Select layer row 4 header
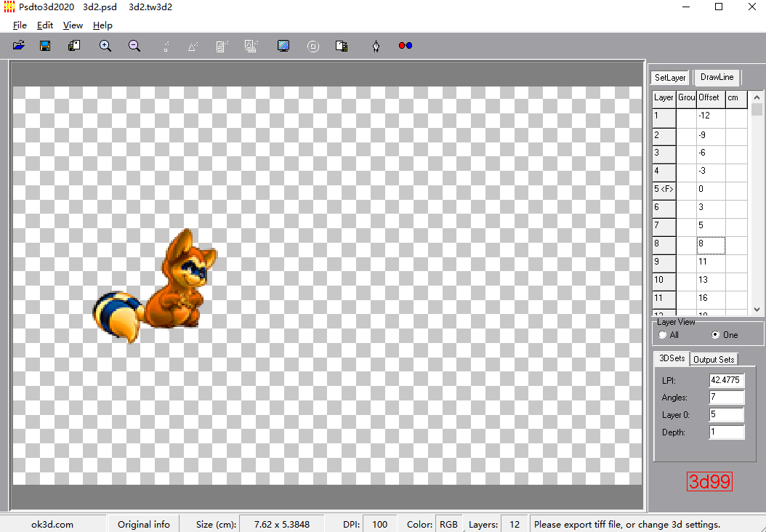The image size is (766, 532). (x=664, y=172)
